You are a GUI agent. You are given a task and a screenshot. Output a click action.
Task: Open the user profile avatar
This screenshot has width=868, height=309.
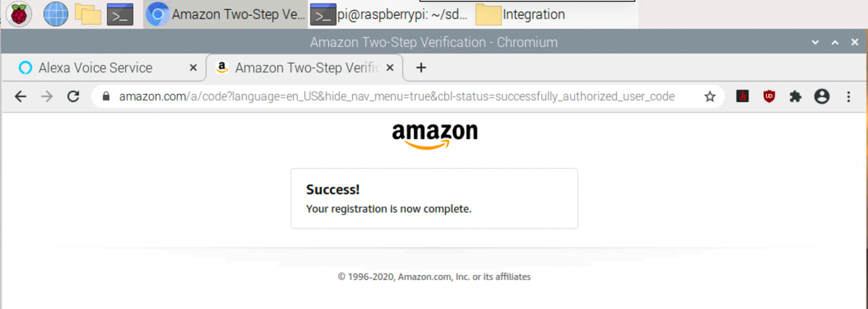(x=822, y=96)
